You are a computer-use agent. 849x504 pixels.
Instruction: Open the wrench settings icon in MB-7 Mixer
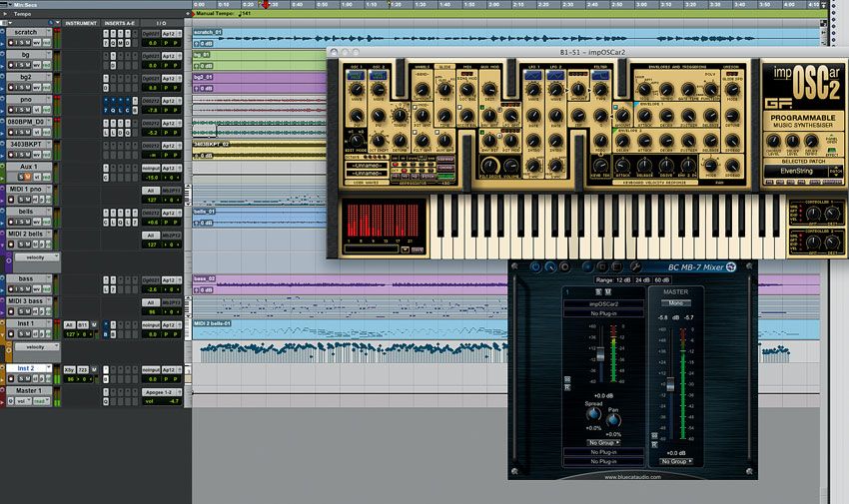click(635, 266)
